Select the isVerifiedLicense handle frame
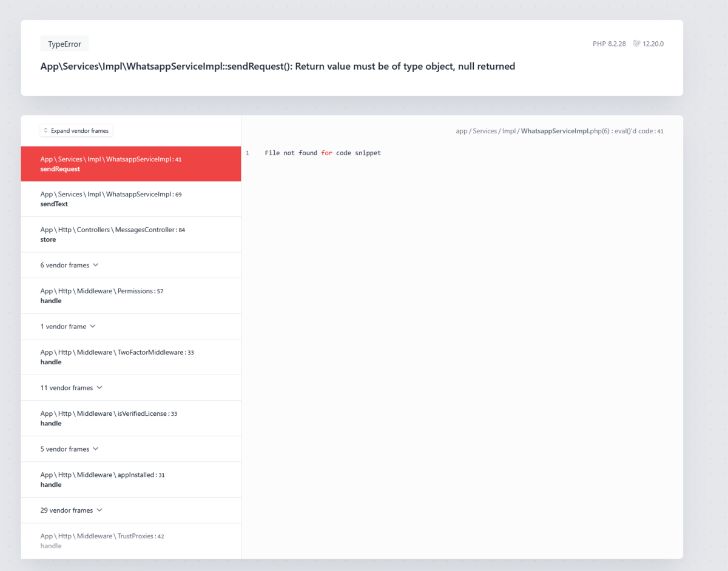The image size is (728, 571). coord(131,418)
